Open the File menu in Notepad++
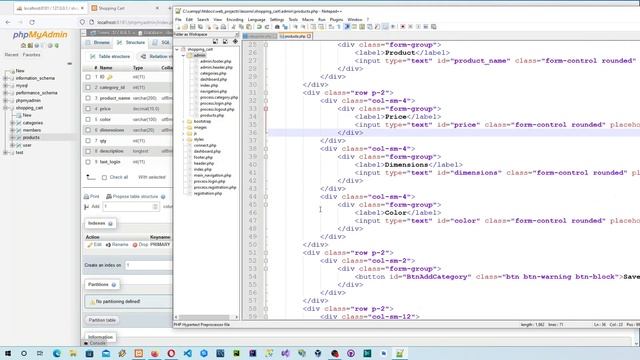This screenshot has width=640, height=360. click(x=178, y=20)
